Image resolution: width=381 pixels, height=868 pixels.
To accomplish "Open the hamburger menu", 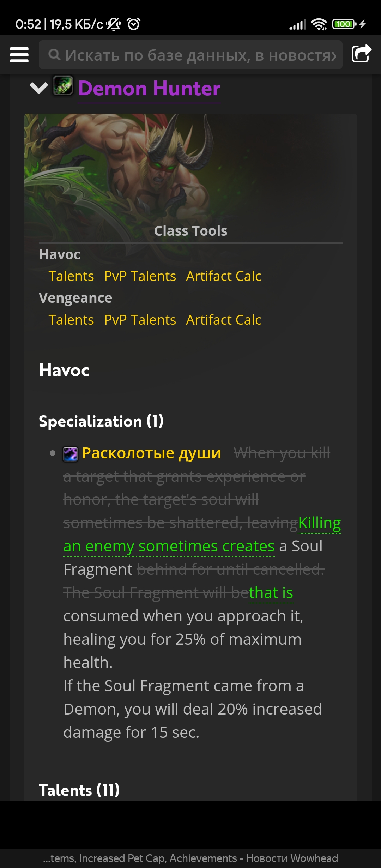I will click(19, 55).
